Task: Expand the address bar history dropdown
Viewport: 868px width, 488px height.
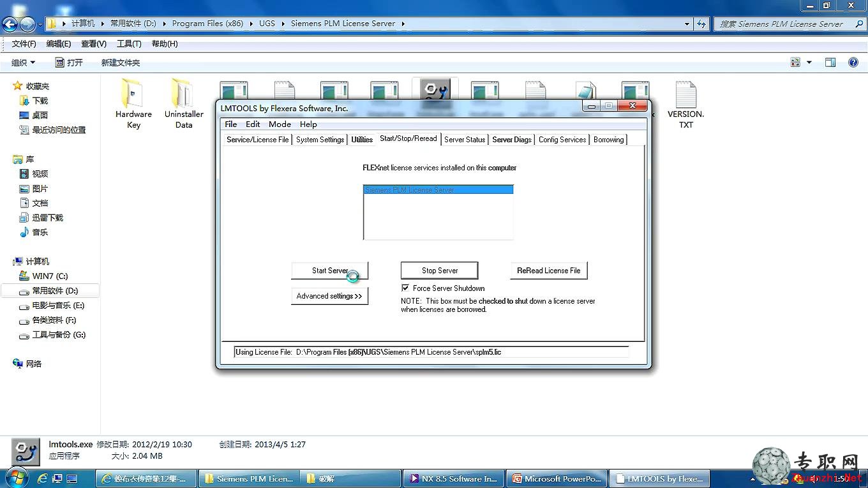Action: [x=687, y=24]
